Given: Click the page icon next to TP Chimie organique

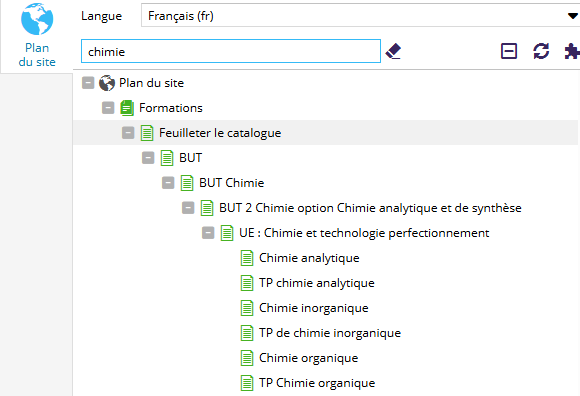Looking at the screenshot, I should (x=247, y=383).
